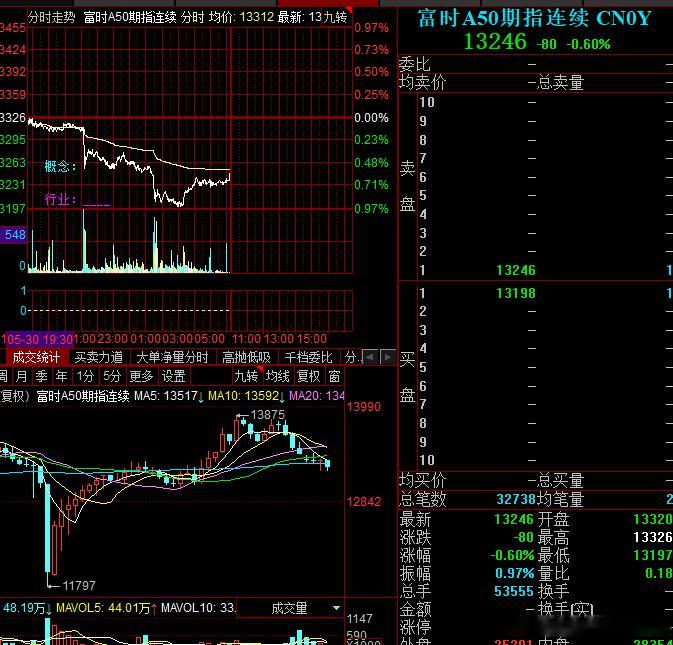Click the right tab scroll arrow
This screenshot has width=673, height=645.
(388, 357)
